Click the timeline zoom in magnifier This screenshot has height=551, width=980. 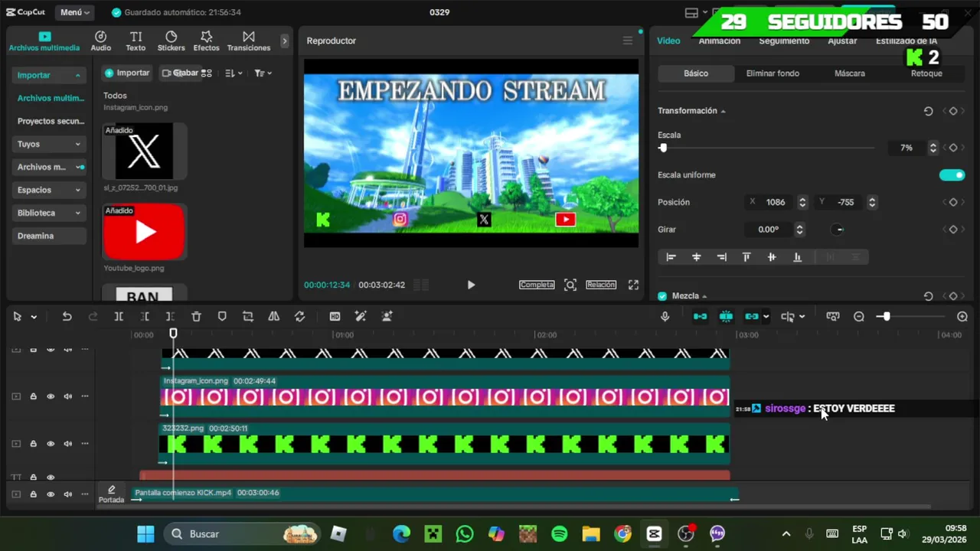[962, 316]
